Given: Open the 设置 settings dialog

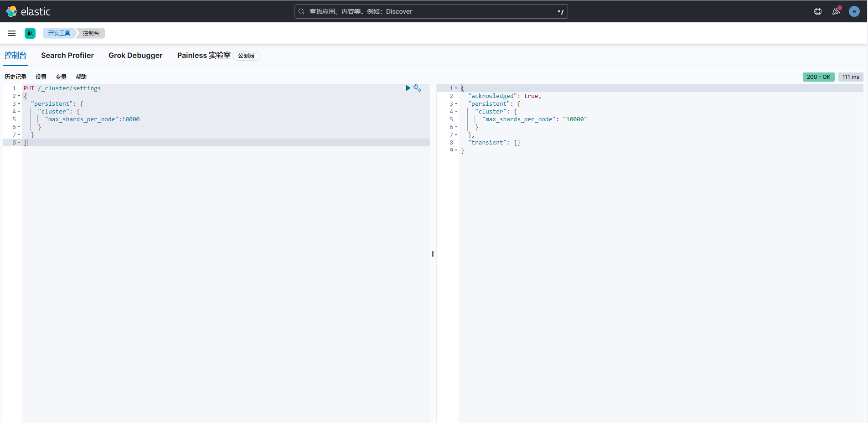Looking at the screenshot, I should 41,77.
